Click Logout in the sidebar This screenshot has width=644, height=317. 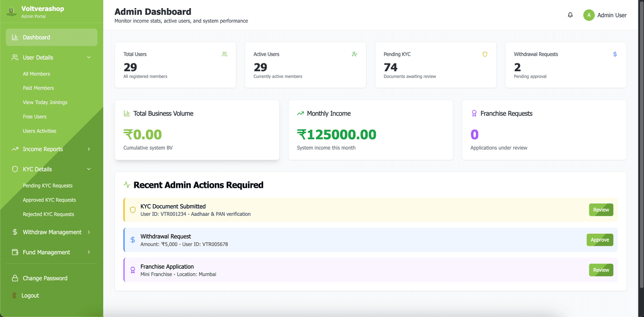pos(30,295)
